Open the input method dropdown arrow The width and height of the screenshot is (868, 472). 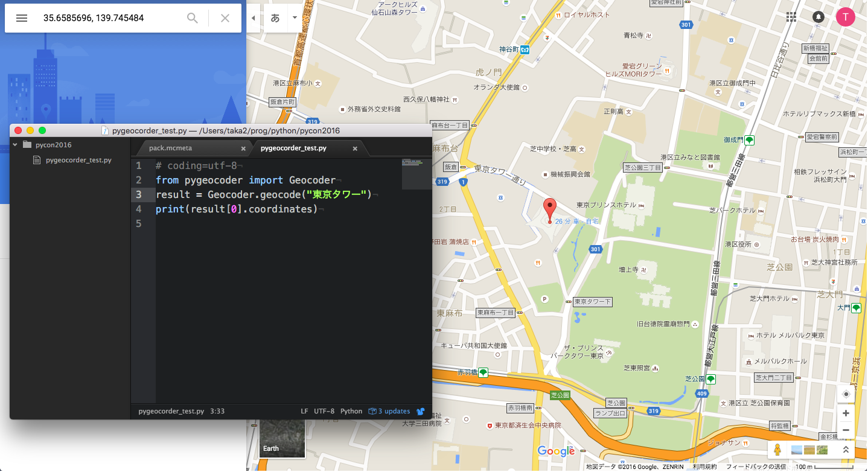click(295, 18)
